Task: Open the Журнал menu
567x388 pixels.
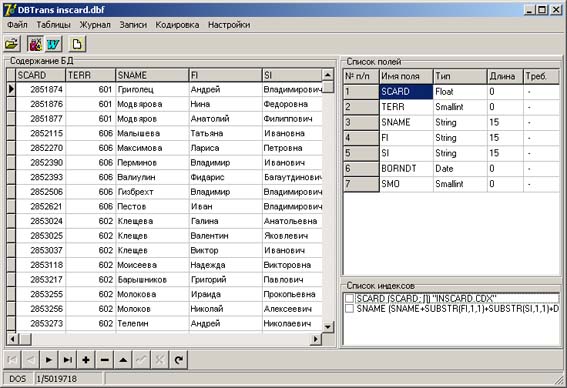Action: point(95,25)
